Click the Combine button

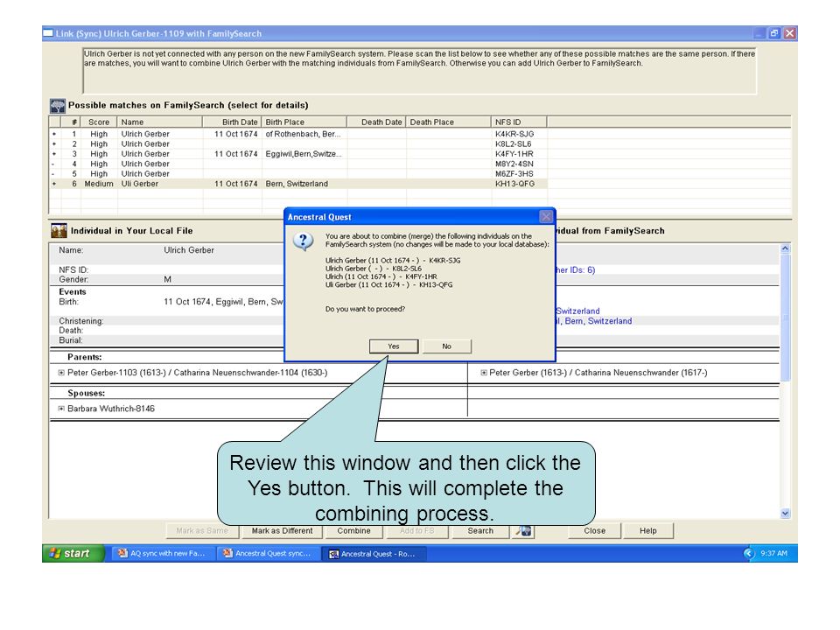(x=353, y=531)
